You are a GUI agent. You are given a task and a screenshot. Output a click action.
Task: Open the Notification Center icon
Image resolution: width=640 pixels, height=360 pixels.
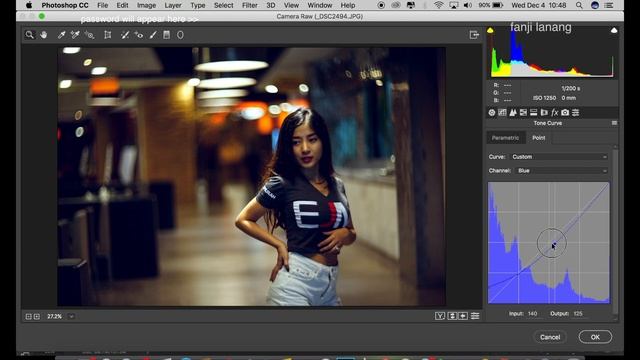(x=609, y=5)
